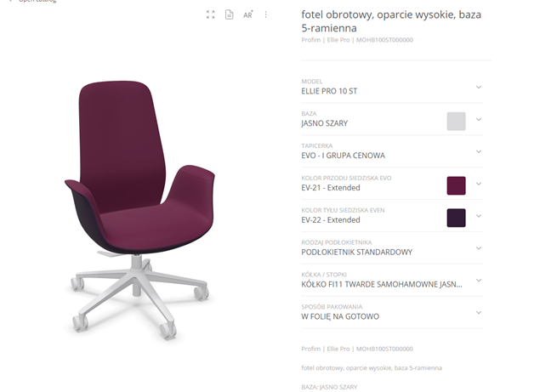Screen dimensions: 534x392
Task: Select the EV-21 burgundy color swatch
Action: click(x=456, y=185)
